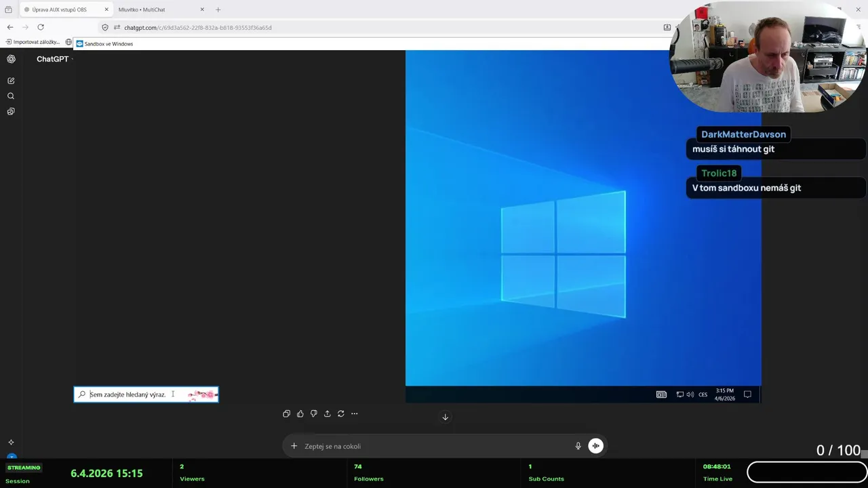Click the Time Live 08:48:01 counter

tap(717, 466)
